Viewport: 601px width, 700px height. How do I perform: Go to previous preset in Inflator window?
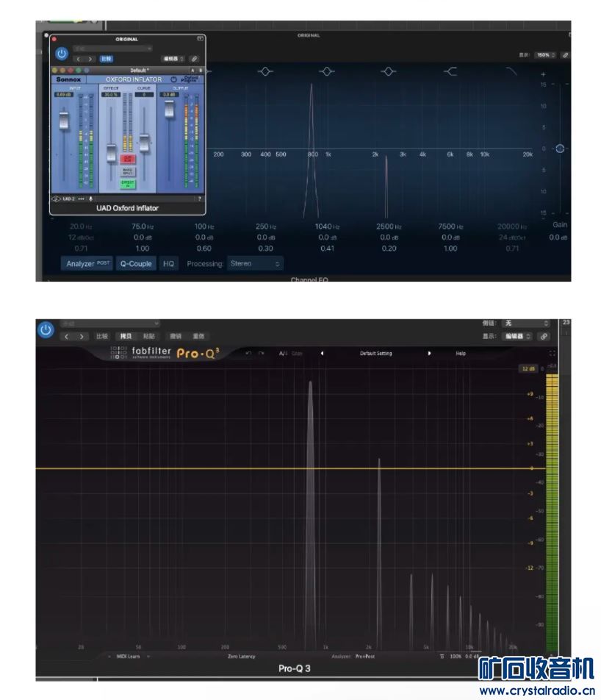pyautogui.click(x=79, y=59)
